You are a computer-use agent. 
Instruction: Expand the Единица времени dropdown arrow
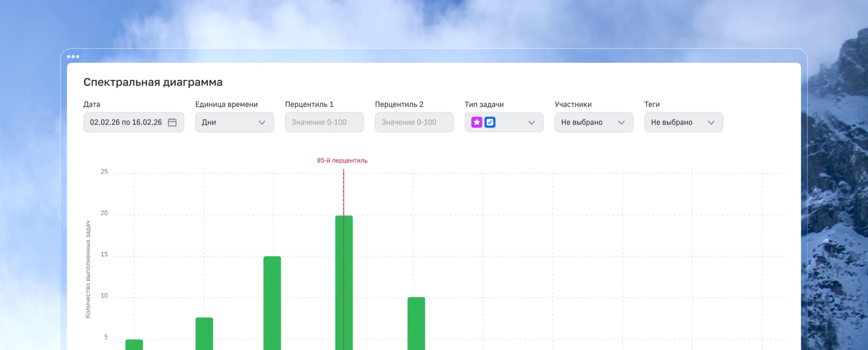262,122
